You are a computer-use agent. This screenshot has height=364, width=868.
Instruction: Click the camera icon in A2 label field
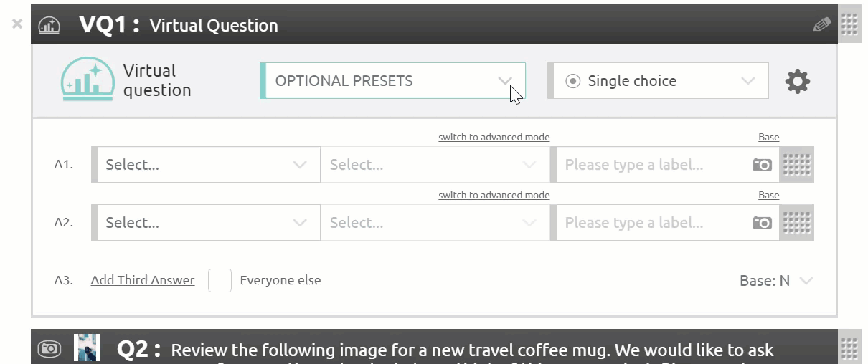761,223
